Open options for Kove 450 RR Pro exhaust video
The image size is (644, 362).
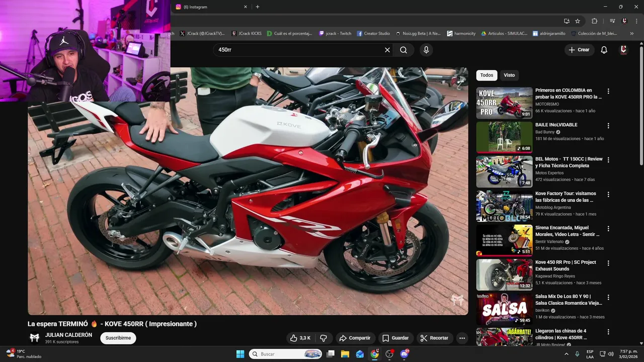(608, 263)
